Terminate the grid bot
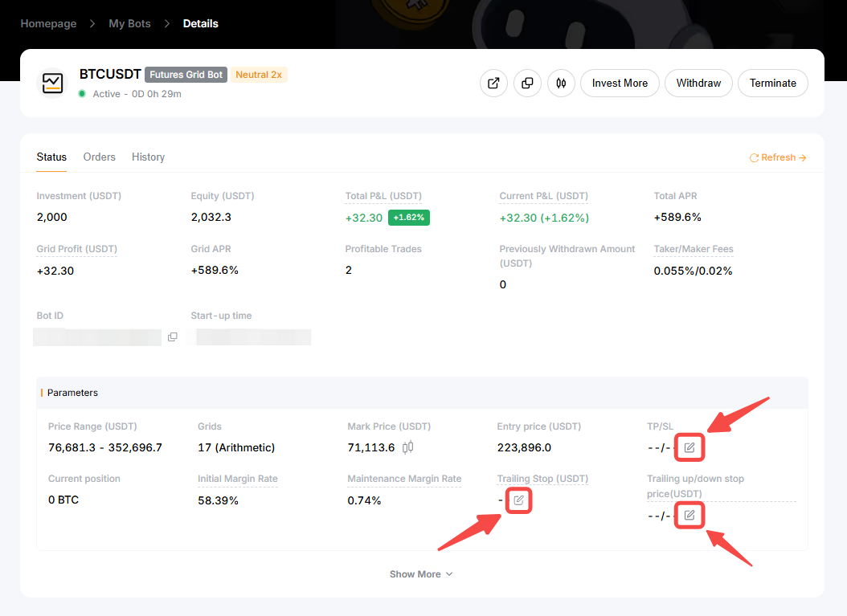Image resolution: width=847 pixels, height=616 pixels. point(772,83)
